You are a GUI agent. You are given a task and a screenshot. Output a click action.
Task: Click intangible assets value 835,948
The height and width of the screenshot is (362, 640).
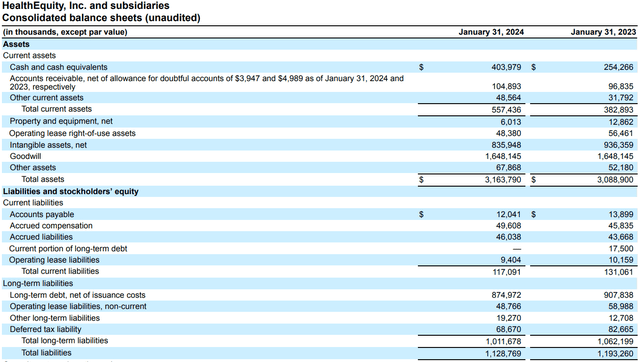coord(506,145)
